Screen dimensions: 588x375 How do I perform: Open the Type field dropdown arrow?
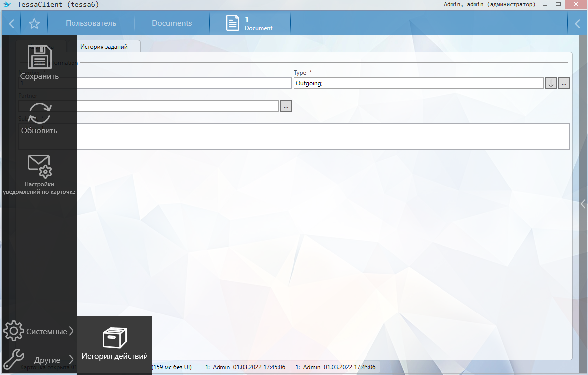[x=551, y=83]
